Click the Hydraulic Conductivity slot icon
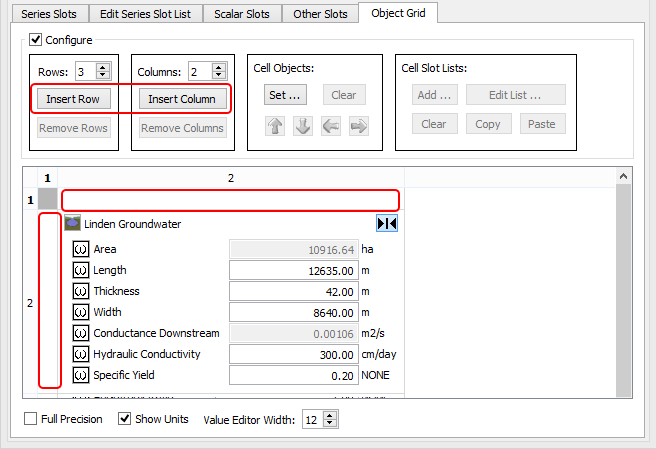This screenshot has height=449, width=656. point(81,354)
